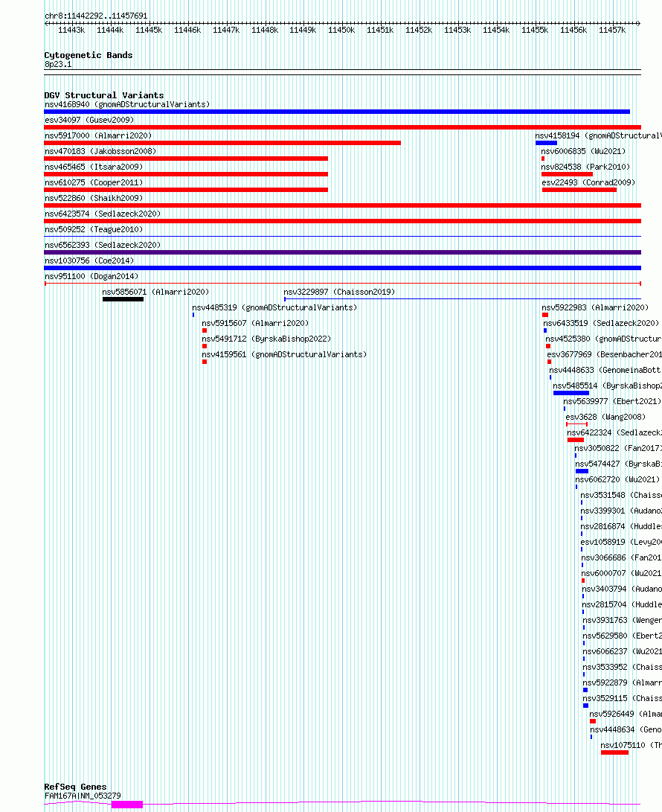Screen dimensions: 662x812
Task: Select nsv6062720 (Wu2021) label
Action: click(x=617, y=479)
